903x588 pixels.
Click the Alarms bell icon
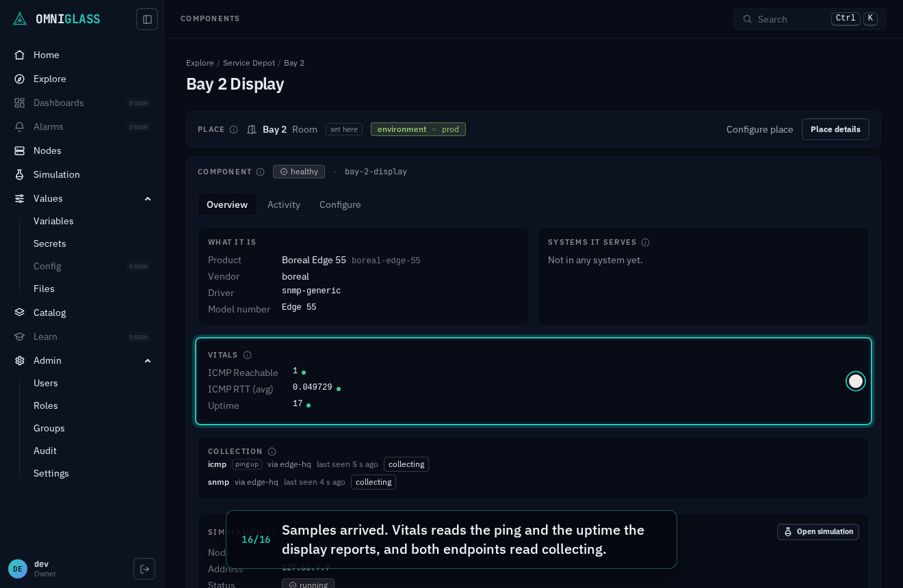[x=20, y=126]
